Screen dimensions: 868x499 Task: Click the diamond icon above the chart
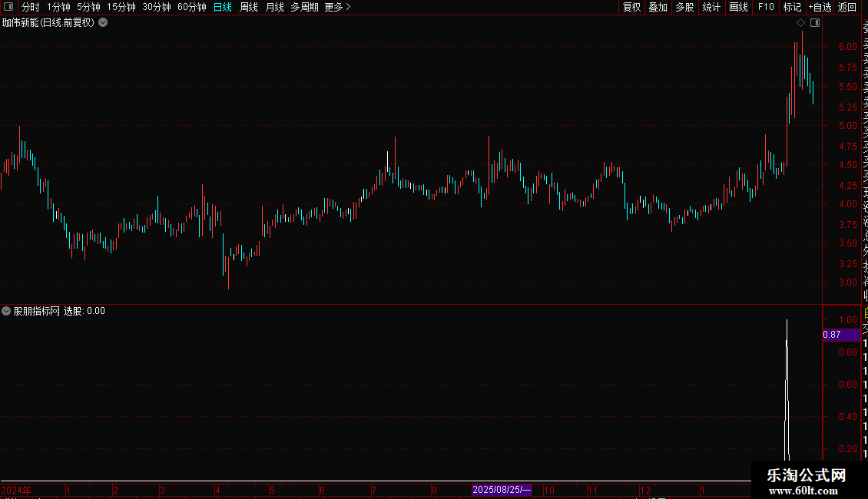click(x=800, y=23)
